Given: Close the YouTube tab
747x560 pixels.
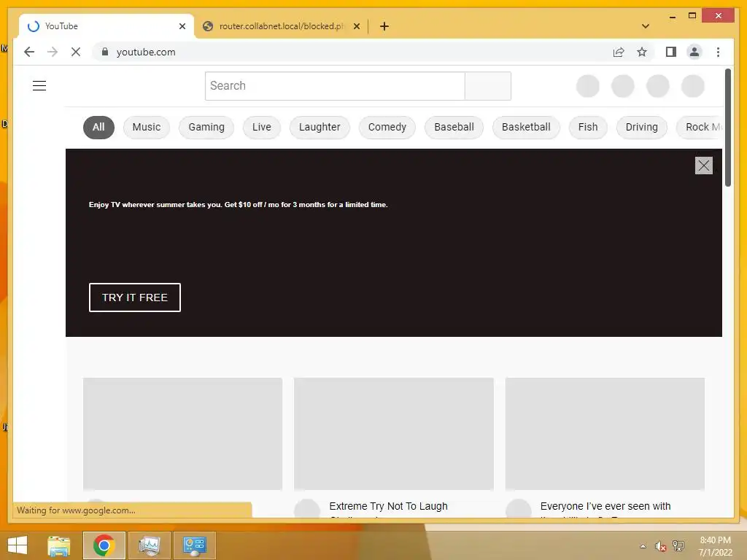Looking at the screenshot, I should pos(182,26).
